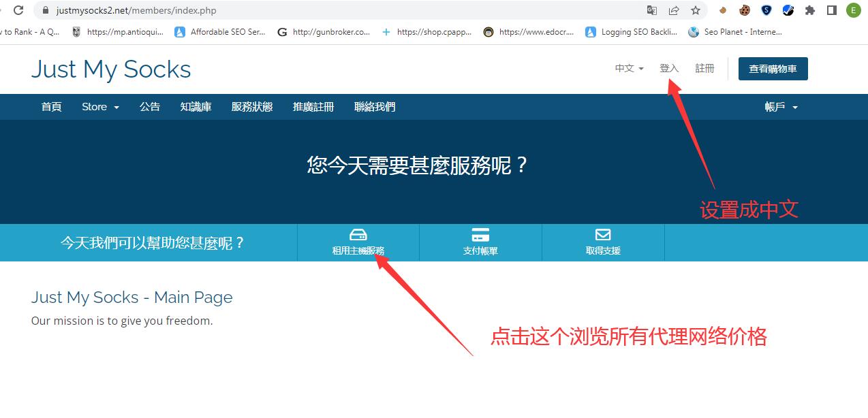Image resolution: width=868 pixels, height=418 pixels.
Task: Open the browser extensions puzzle icon
Action: [x=810, y=10]
